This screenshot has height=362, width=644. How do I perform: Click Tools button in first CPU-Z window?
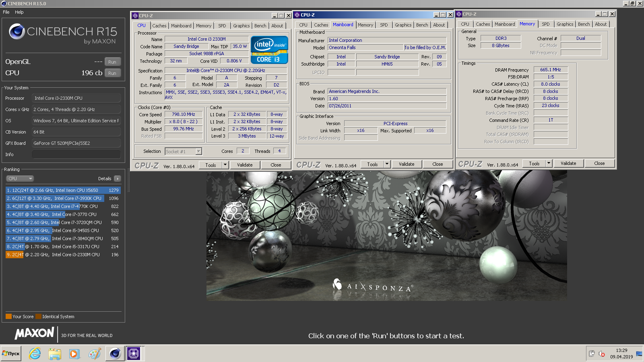(211, 165)
